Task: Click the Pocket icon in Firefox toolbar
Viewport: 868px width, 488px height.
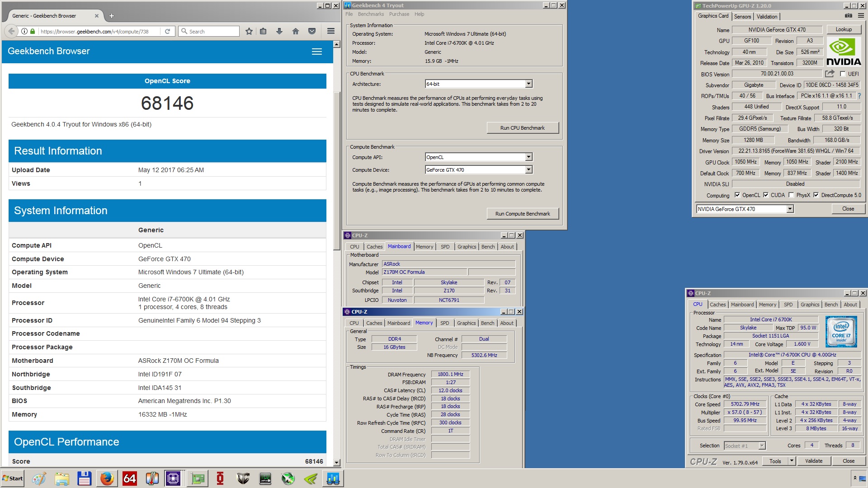Action: (x=312, y=31)
